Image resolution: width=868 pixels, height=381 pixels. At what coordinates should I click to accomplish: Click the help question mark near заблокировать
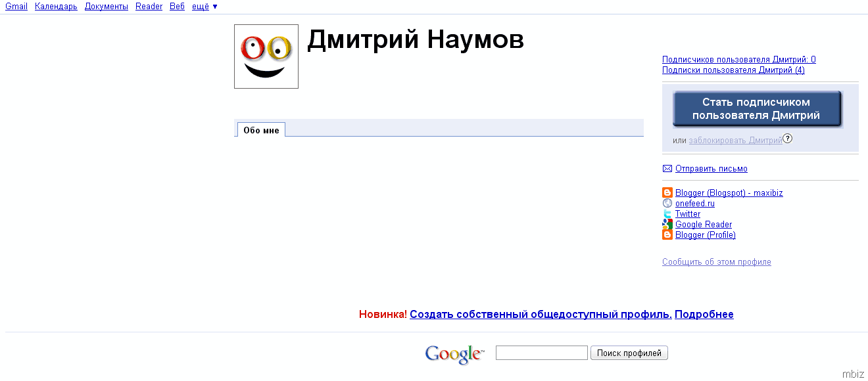788,139
